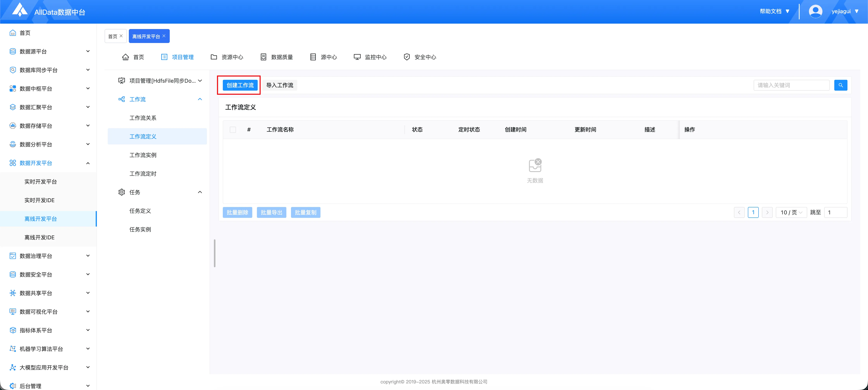Click the user avatar icon
The width and height of the screenshot is (868, 390).
point(815,11)
